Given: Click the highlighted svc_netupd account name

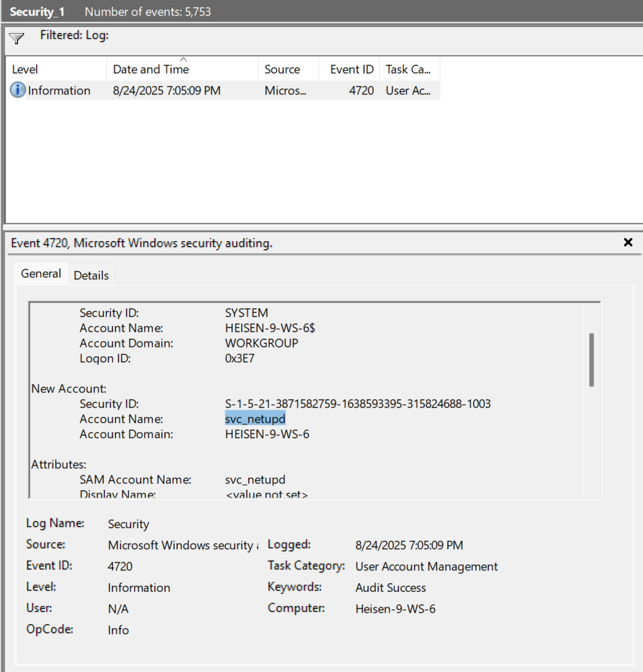Looking at the screenshot, I should tap(255, 419).
